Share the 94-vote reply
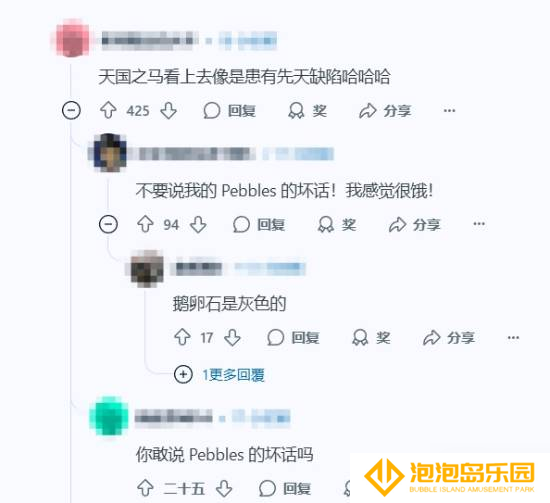The image size is (550, 503). [415, 224]
